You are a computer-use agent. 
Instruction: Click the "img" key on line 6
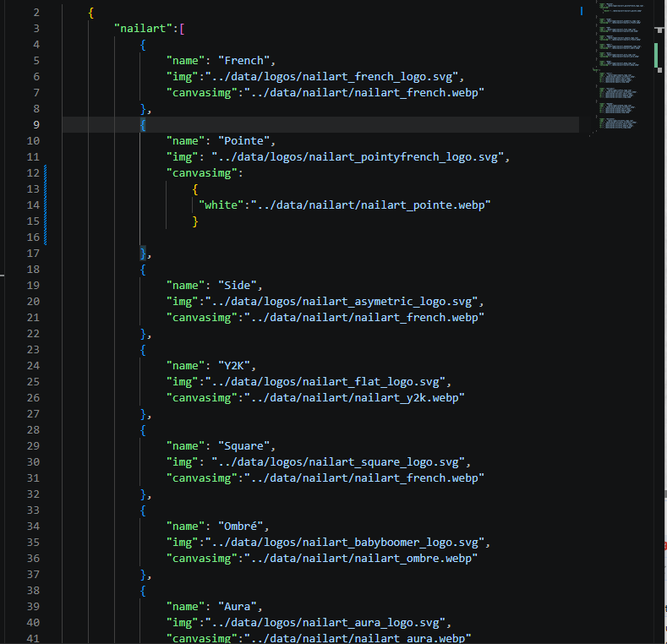coord(182,77)
